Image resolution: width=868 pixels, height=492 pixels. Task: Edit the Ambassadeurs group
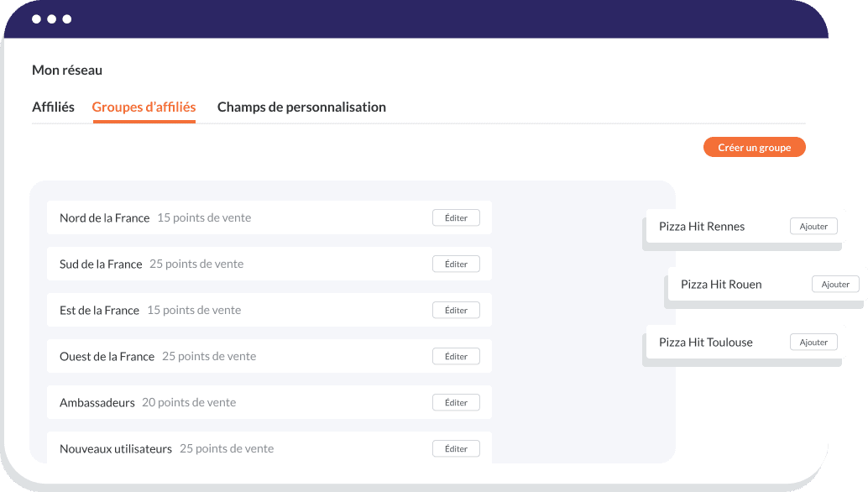[456, 401]
